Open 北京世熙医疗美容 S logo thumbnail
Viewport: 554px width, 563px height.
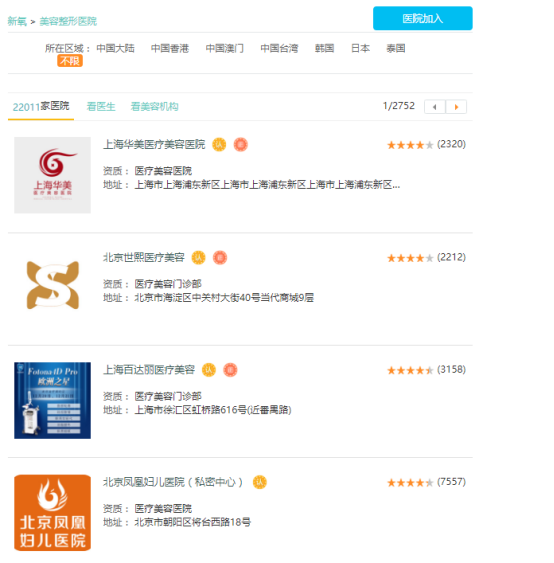pos(52,285)
